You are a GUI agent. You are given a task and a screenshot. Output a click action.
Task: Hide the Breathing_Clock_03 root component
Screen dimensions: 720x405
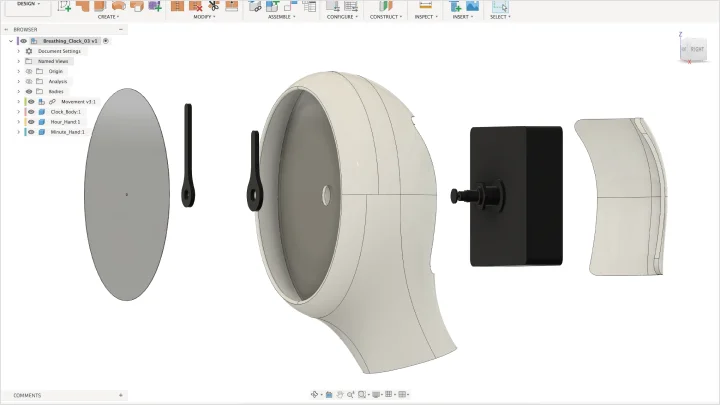(23, 41)
